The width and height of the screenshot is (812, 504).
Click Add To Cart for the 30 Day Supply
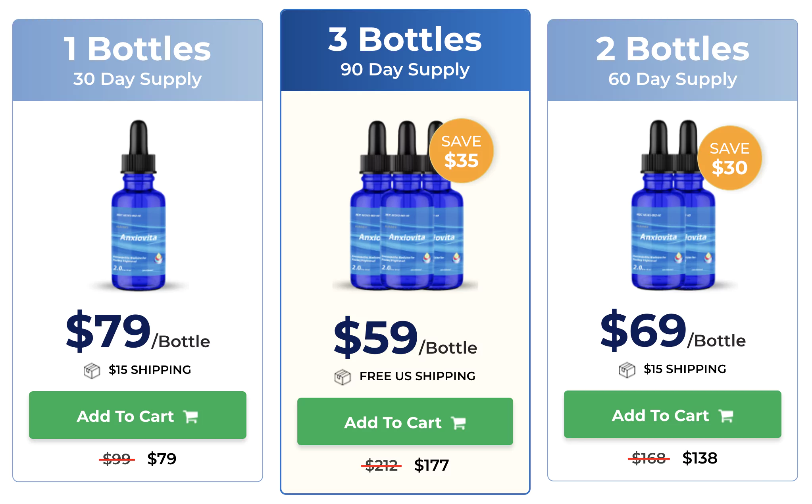pos(137,416)
